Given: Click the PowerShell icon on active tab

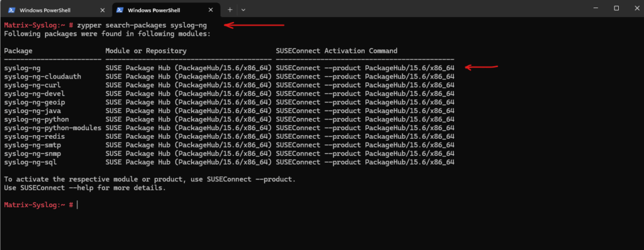Looking at the screenshot, I should point(120,10).
